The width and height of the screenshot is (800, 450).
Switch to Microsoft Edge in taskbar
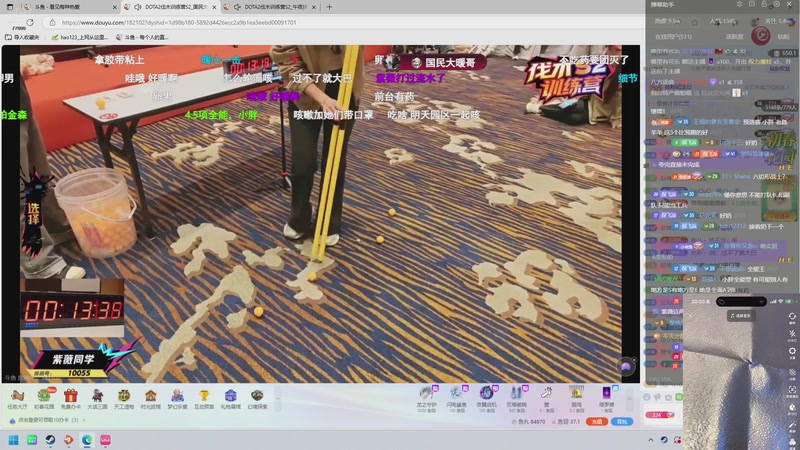(x=87, y=440)
